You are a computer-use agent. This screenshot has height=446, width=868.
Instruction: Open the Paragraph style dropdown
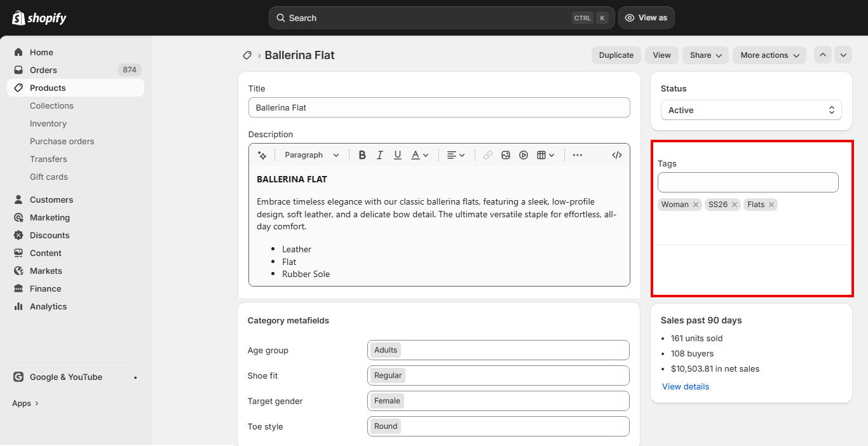pos(311,155)
